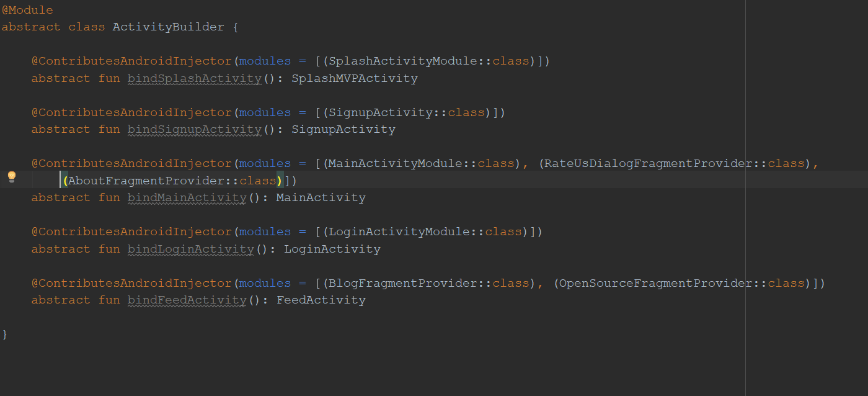
Task: Click MainActivityModule::class reference
Action: 422,163
